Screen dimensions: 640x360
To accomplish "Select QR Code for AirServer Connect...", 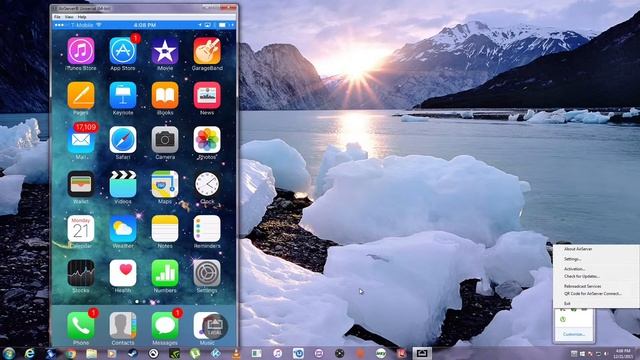I will coord(593,293).
